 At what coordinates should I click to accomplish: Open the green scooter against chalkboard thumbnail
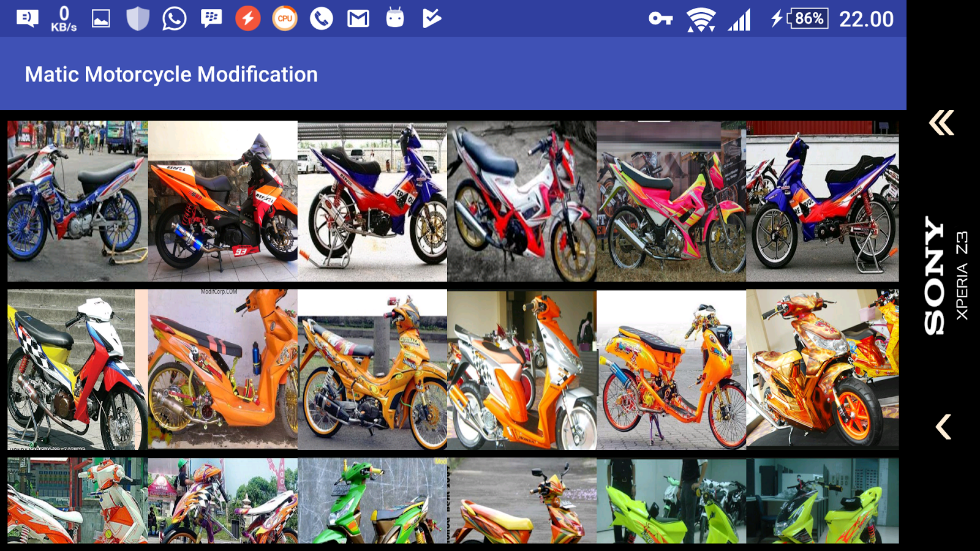pos(372,501)
